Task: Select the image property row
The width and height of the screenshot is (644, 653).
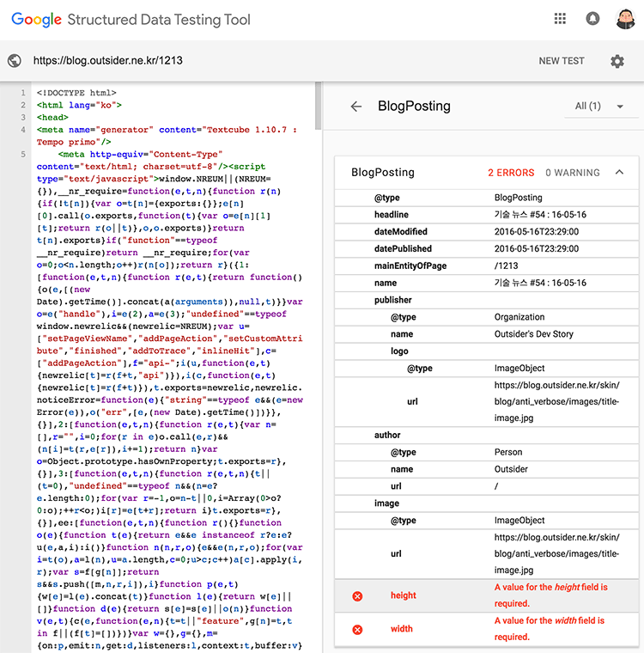Action: (x=487, y=503)
